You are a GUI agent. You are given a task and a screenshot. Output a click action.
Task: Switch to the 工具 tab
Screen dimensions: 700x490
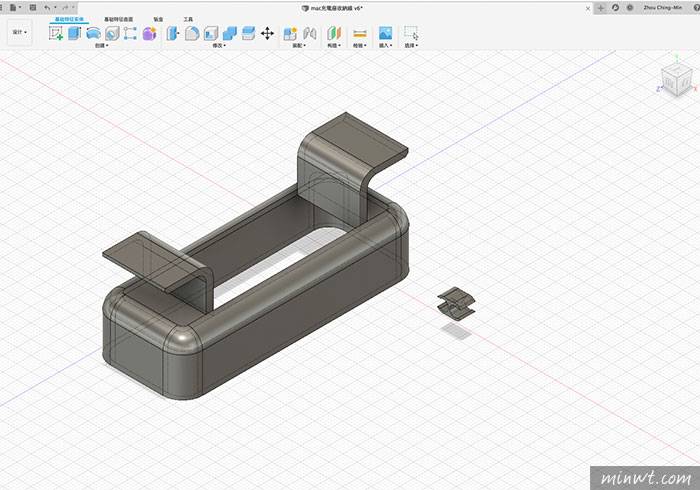[x=188, y=19]
